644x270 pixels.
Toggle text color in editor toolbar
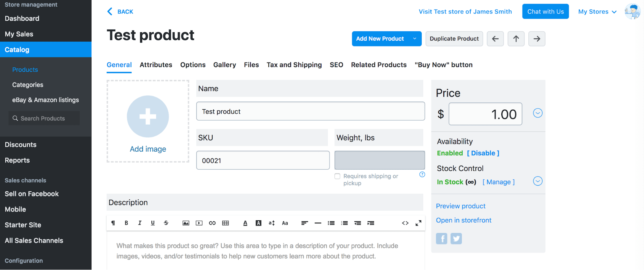pyautogui.click(x=245, y=223)
